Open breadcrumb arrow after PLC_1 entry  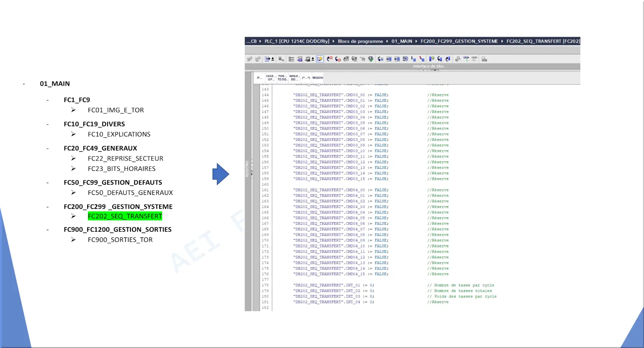334,41
